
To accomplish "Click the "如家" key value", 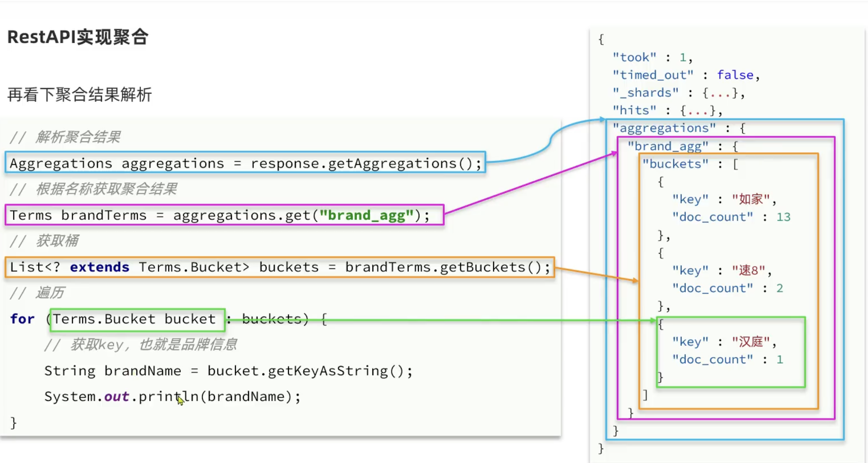I will [751, 199].
